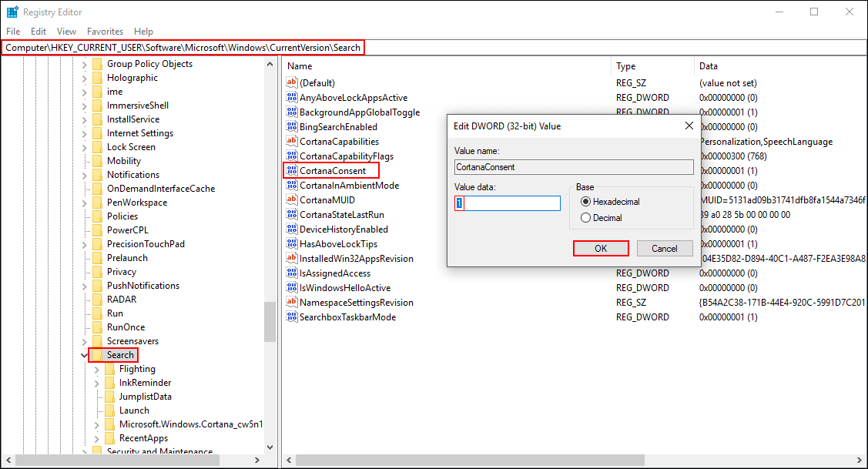This screenshot has width=868, height=469.
Task: Click the DeviceHistoryEnabled DWORD icon
Action: pos(292,229)
